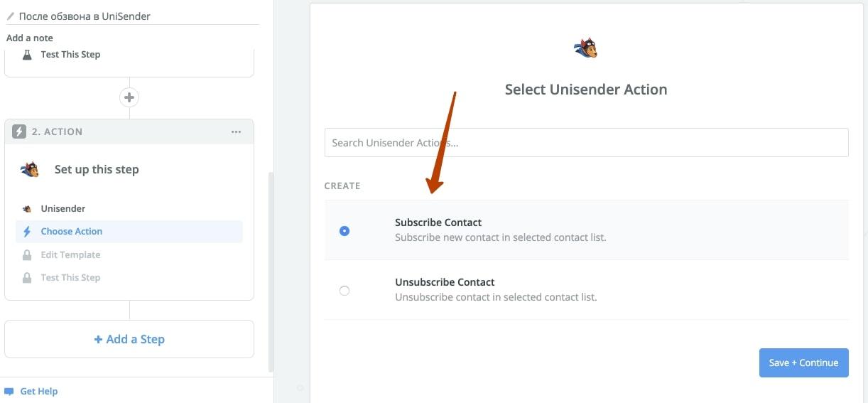Click the plus circle between steps
This screenshot has height=403, width=868.
click(x=129, y=97)
